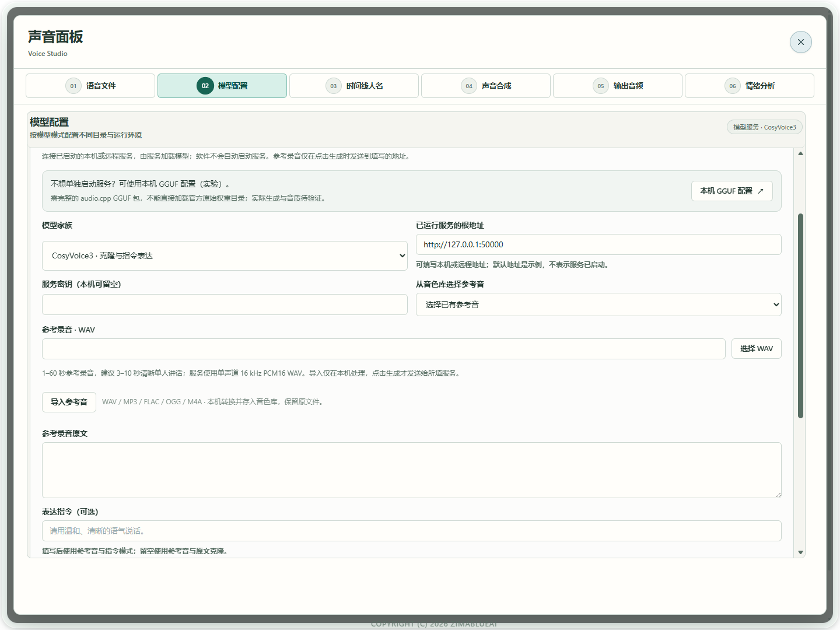Go to the 04 声音合成 tab
Viewport: 840px width, 630px height.
486,86
